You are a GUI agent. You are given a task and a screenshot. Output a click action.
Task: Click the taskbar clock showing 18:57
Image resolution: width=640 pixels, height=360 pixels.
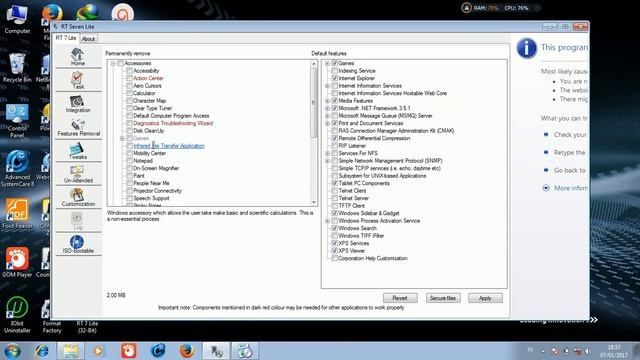[x=614, y=351]
